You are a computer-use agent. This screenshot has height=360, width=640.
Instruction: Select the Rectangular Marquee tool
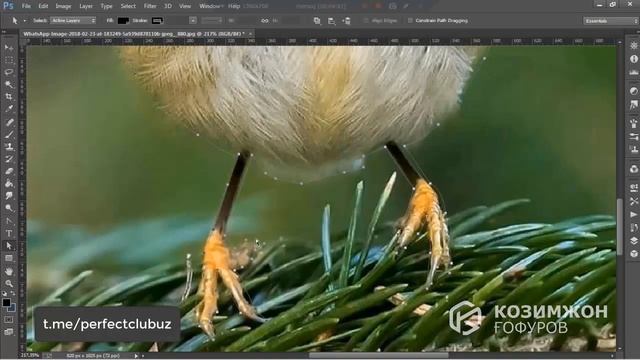[9, 60]
